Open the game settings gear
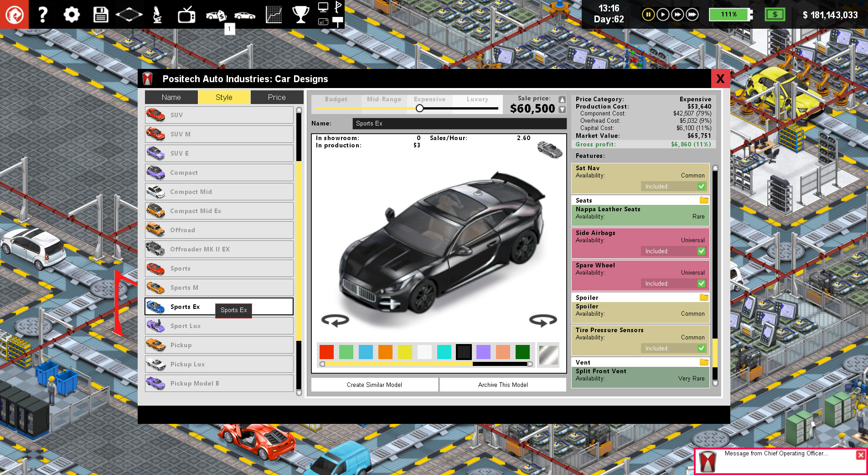868x475 pixels. tap(71, 14)
